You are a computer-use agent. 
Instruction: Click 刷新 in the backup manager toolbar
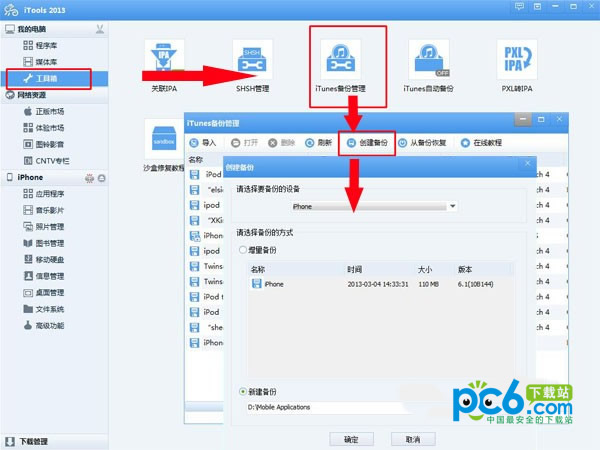318,143
